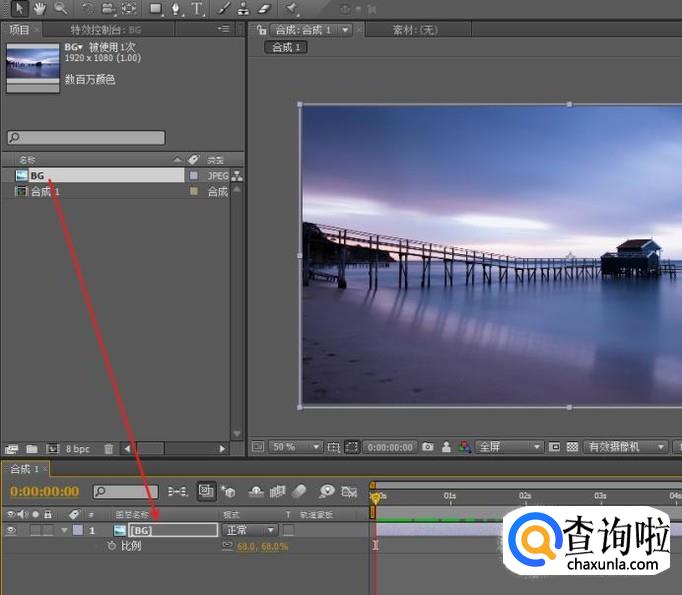
Task: Click the snapshot camera icon in viewer
Action: point(428,447)
